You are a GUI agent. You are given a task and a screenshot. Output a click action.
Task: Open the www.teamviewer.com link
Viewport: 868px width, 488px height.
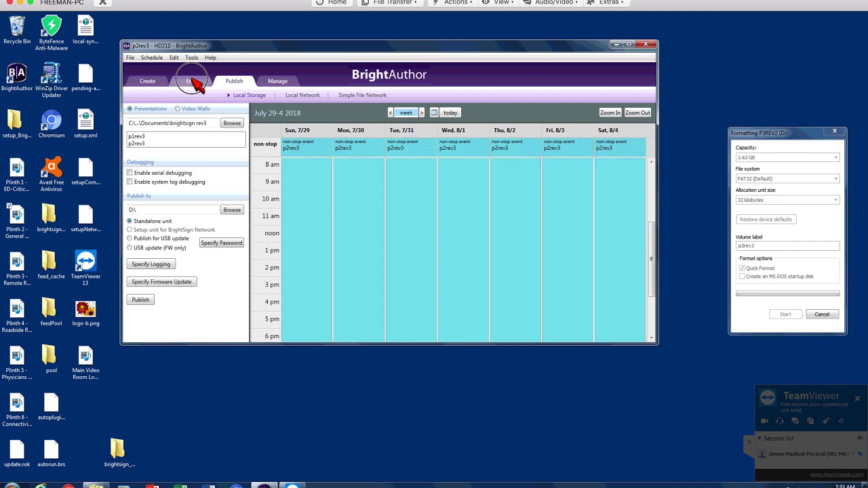click(835, 474)
